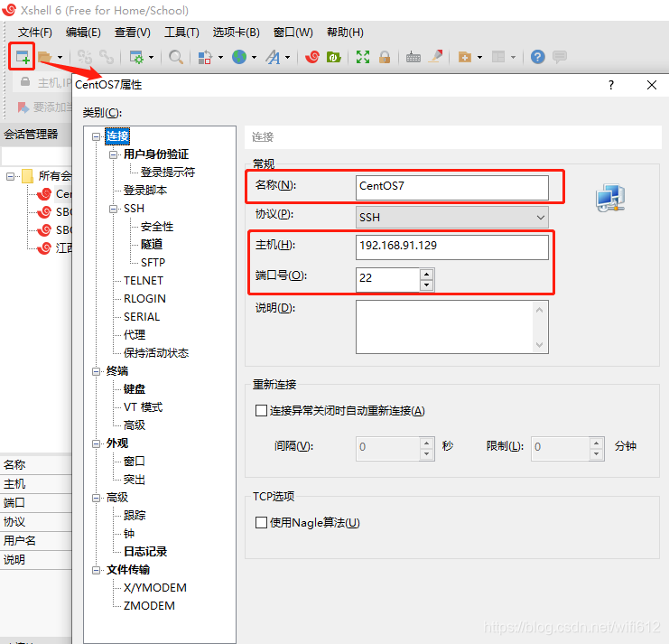Viewport: 669px width, 644px height.
Task: Open the 文件(F) menu
Action: coord(35,33)
